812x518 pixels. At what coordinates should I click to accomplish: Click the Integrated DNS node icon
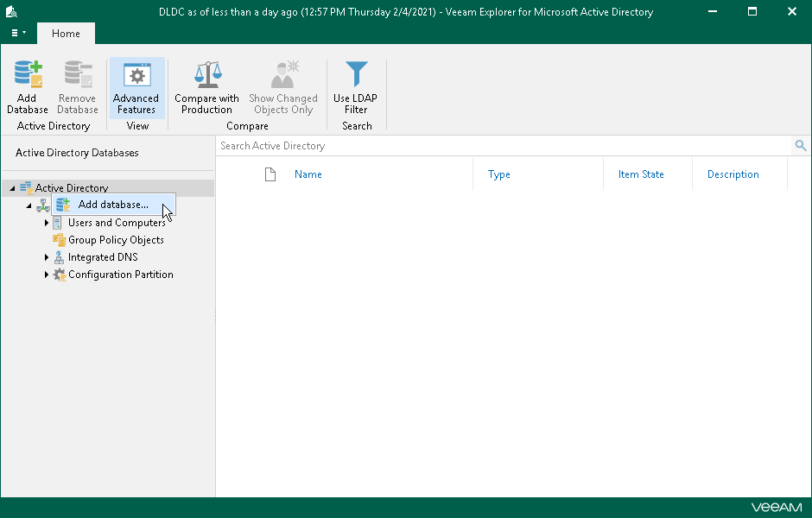tap(60, 257)
